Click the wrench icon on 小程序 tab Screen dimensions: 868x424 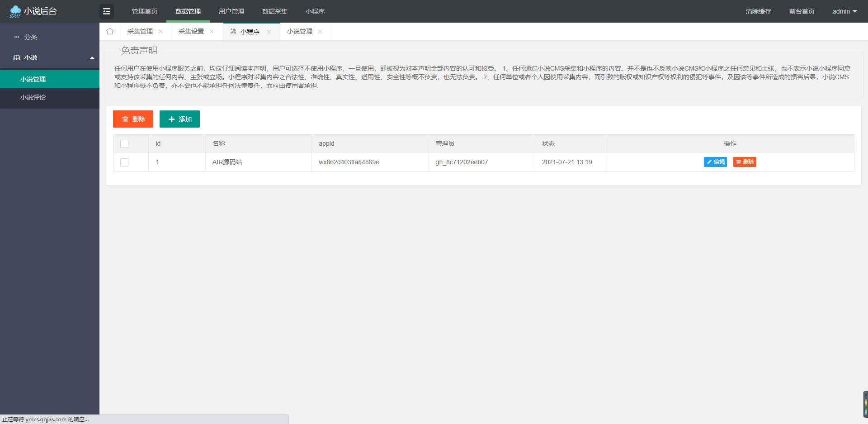click(233, 31)
